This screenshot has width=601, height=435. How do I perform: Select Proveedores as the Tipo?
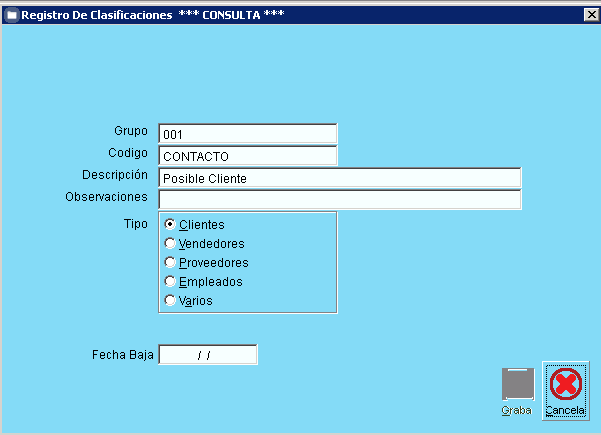pos(171,263)
